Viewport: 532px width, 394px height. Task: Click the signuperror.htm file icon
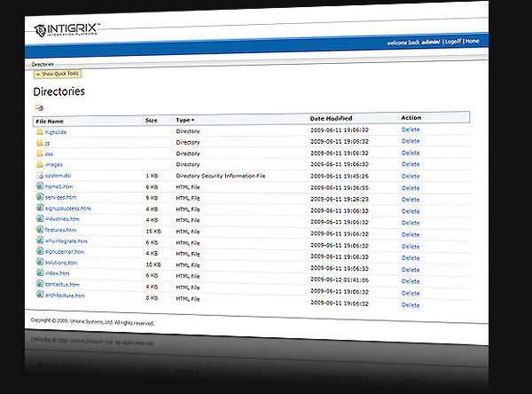point(40,251)
